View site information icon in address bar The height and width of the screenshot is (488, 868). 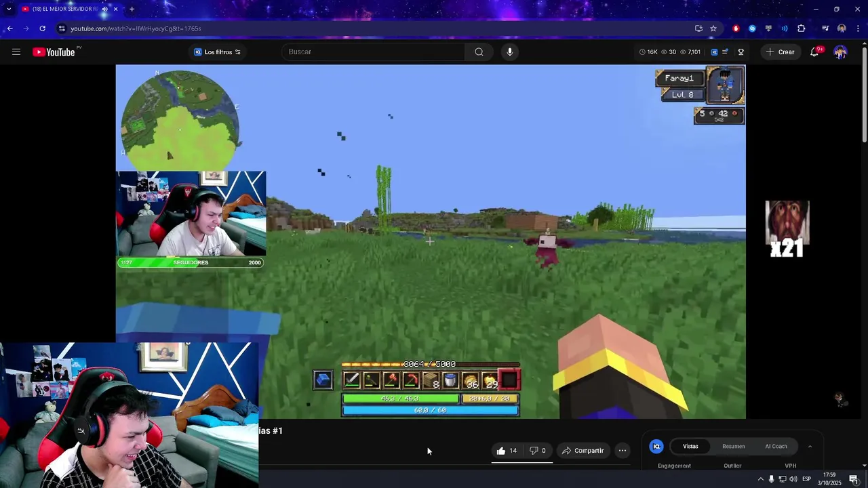tap(62, 28)
